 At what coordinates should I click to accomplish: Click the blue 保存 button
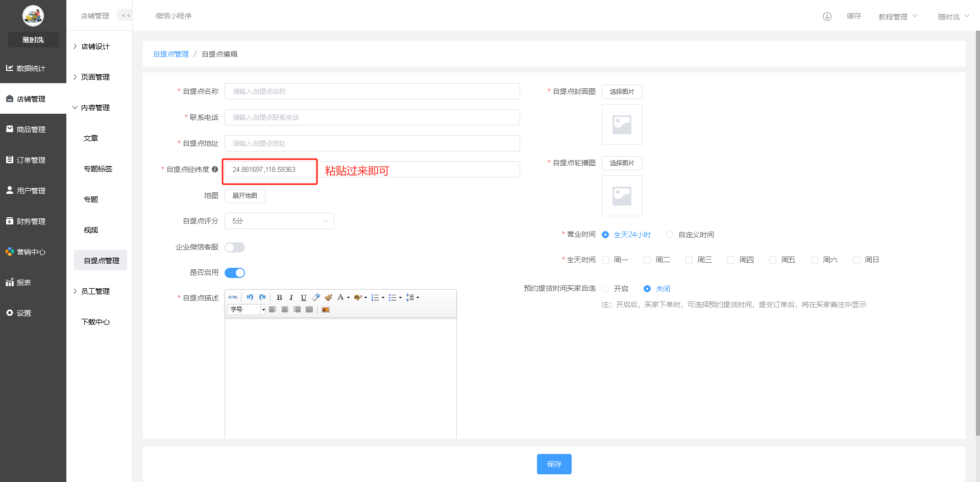(554, 464)
